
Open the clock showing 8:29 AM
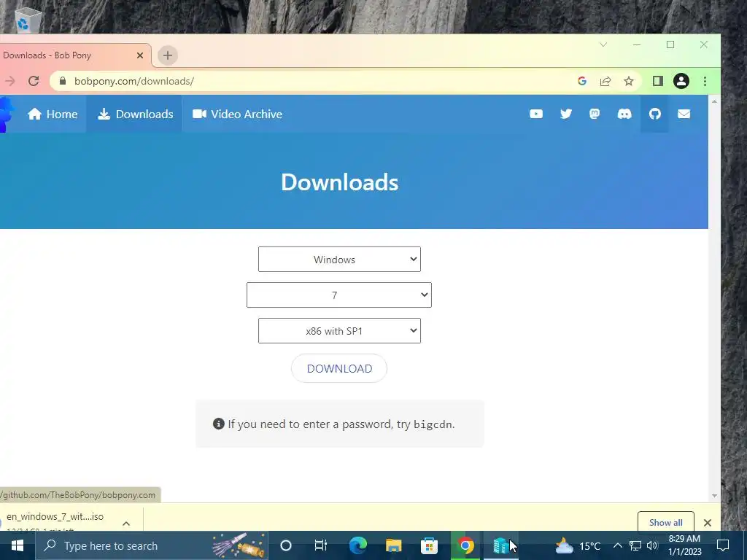click(684, 545)
